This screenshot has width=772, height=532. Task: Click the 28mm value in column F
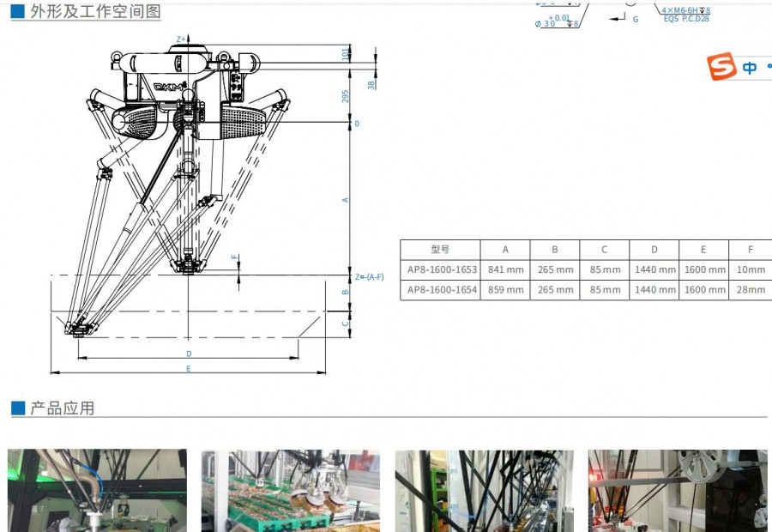(751, 290)
